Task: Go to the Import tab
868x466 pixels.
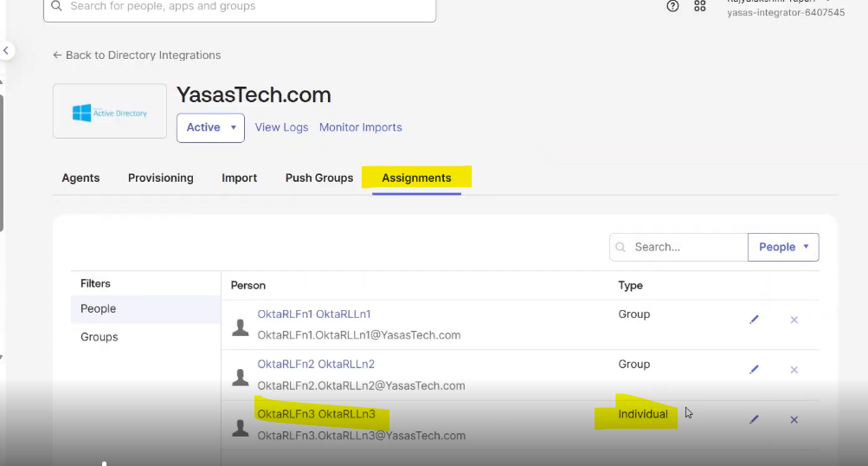Action: point(239,178)
